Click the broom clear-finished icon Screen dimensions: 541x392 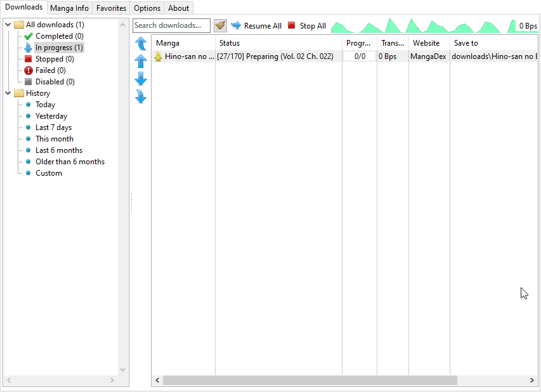coord(220,25)
